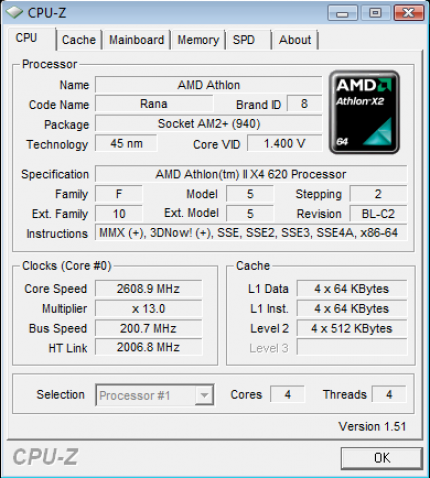This screenshot has width=430, height=478.
Task: Show the About tab
Action: (x=295, y=40)
